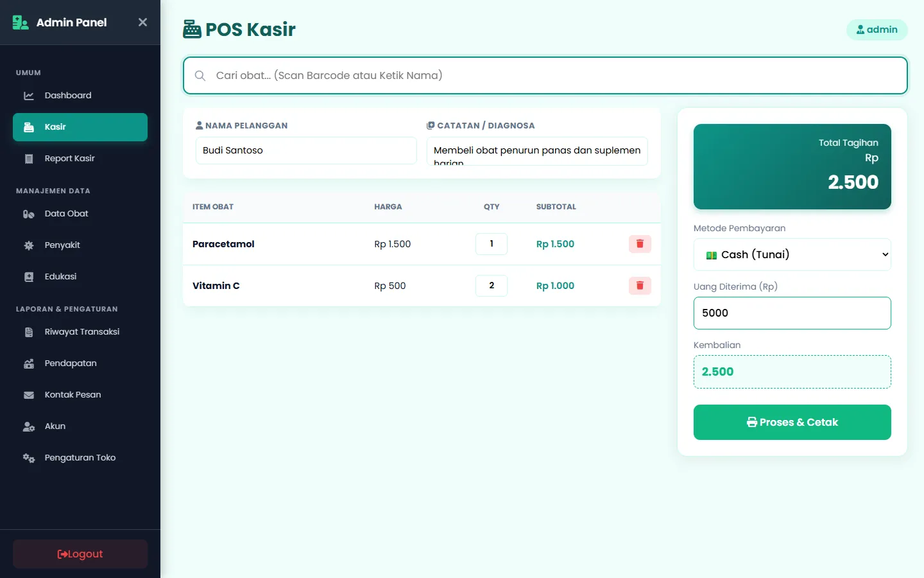Click the Admin Panel logo icon
Screen dimensions: 924x578
(21, 22)
